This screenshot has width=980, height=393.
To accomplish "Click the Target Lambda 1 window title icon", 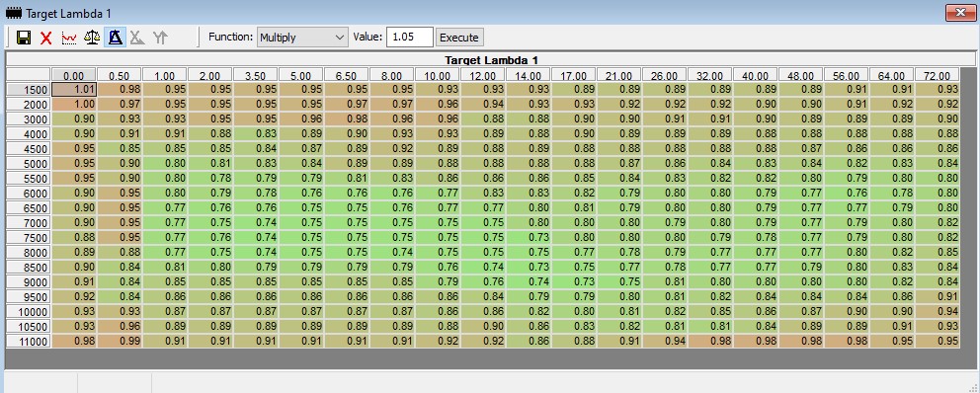I will 13,13.
